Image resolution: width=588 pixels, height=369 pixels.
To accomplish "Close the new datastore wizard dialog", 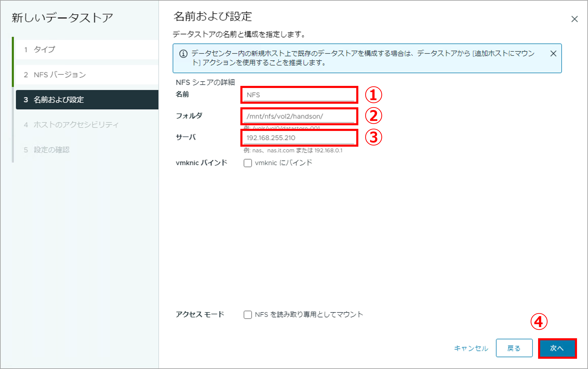I will (574, 19).
